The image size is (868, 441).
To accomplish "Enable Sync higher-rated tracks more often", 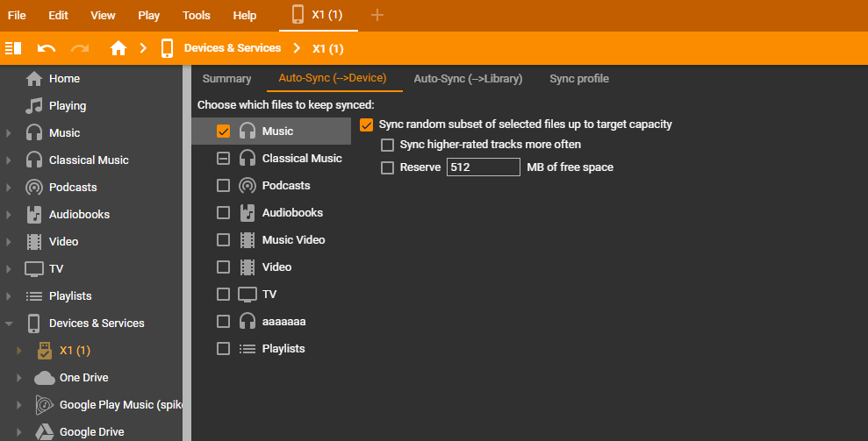I will (x=387, y=145).
